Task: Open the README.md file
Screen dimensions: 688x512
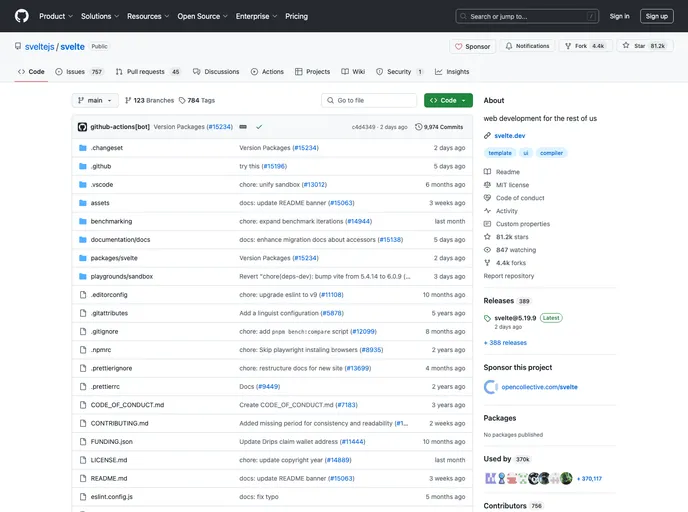Action: tap(109, 479)
